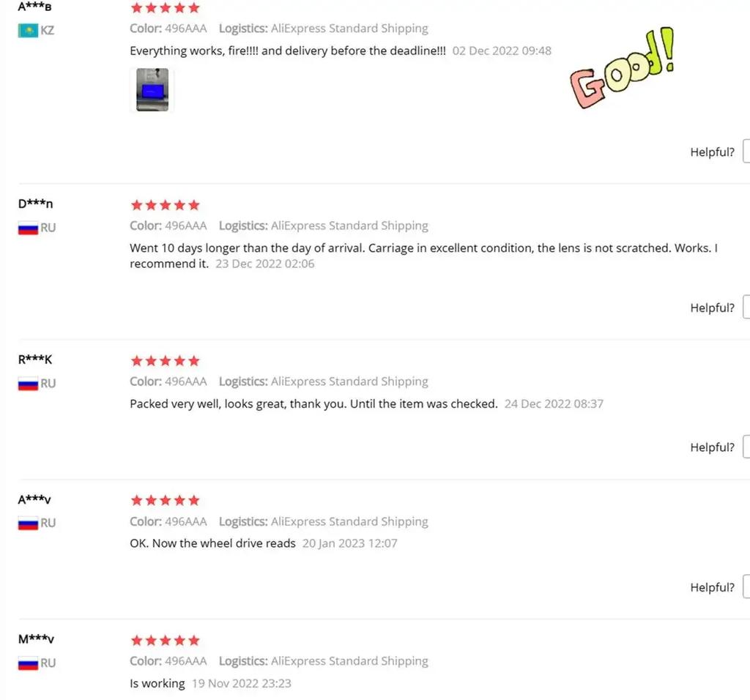
Task: Click reviewer name M***v
Action: (36, 639)
